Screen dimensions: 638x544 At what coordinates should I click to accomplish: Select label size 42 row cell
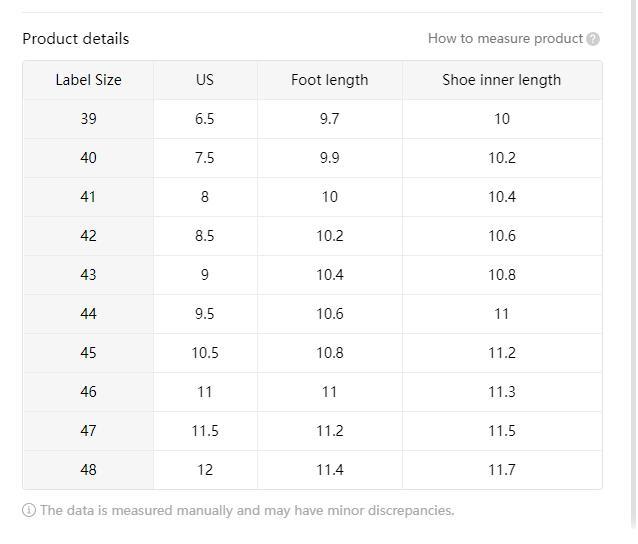(88, 236)
